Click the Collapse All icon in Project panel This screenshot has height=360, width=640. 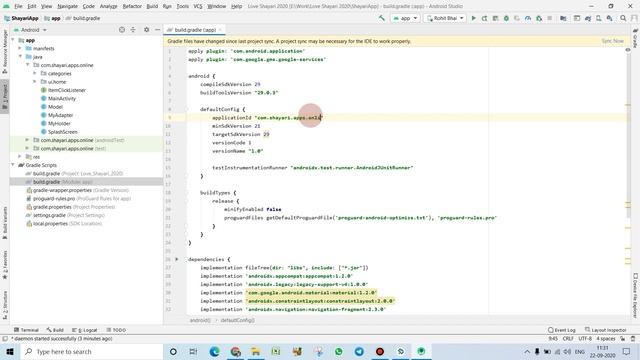pos(133,30)
